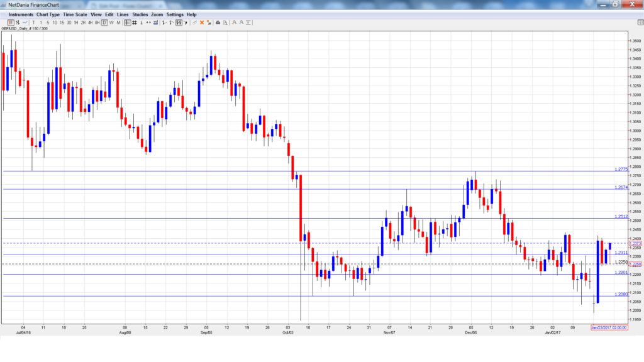Open the Settings menu
The width and height of the screenshot is (644, 362).
(x=176, y=14)
